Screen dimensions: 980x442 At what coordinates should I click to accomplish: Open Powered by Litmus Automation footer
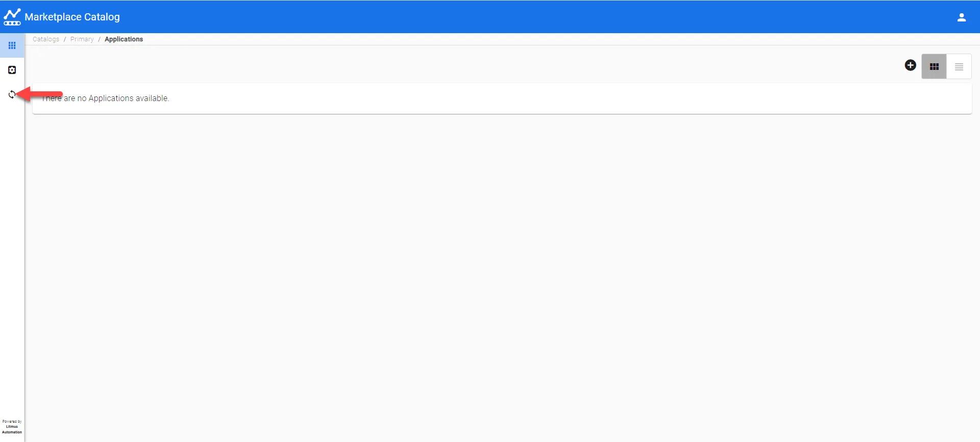click(12, 427)
